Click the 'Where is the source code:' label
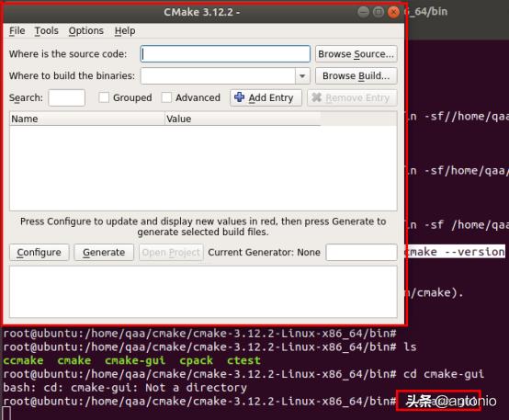This screenshot has height=420, width=509. click(68, 54)
